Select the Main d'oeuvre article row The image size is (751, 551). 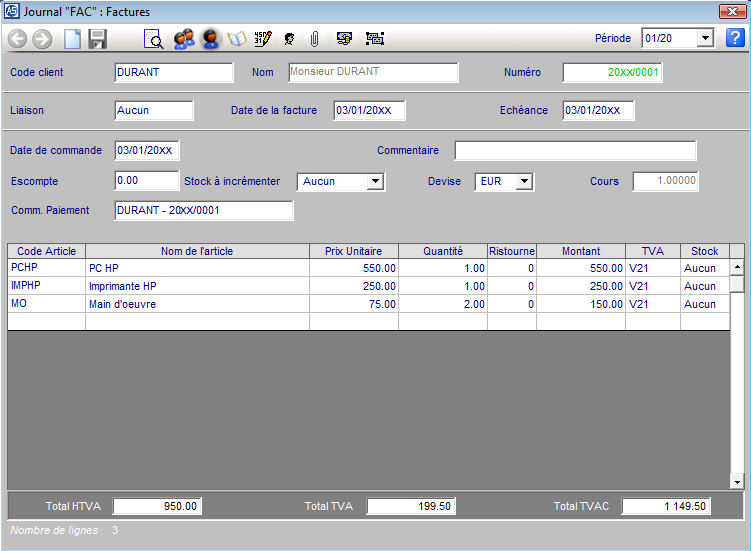point(196,304)
